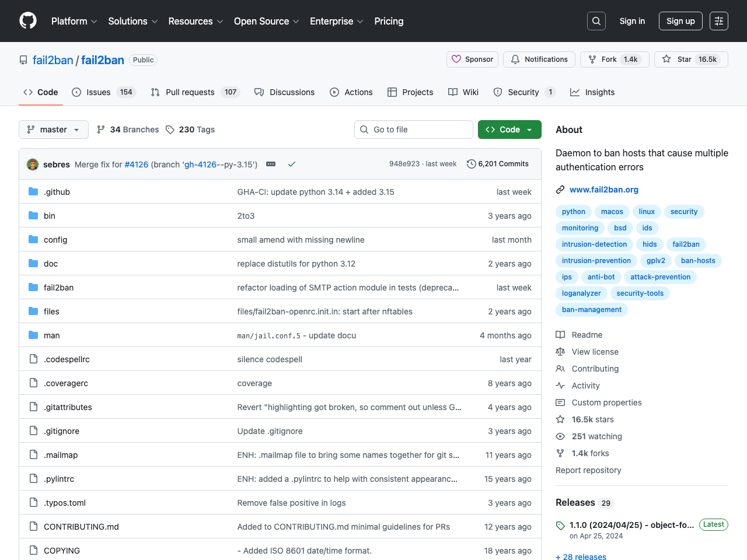Open the www.fail2ban.org link
Image resolution: width=747 pixels, height=560 pixels.
click(x=603, y=190)
